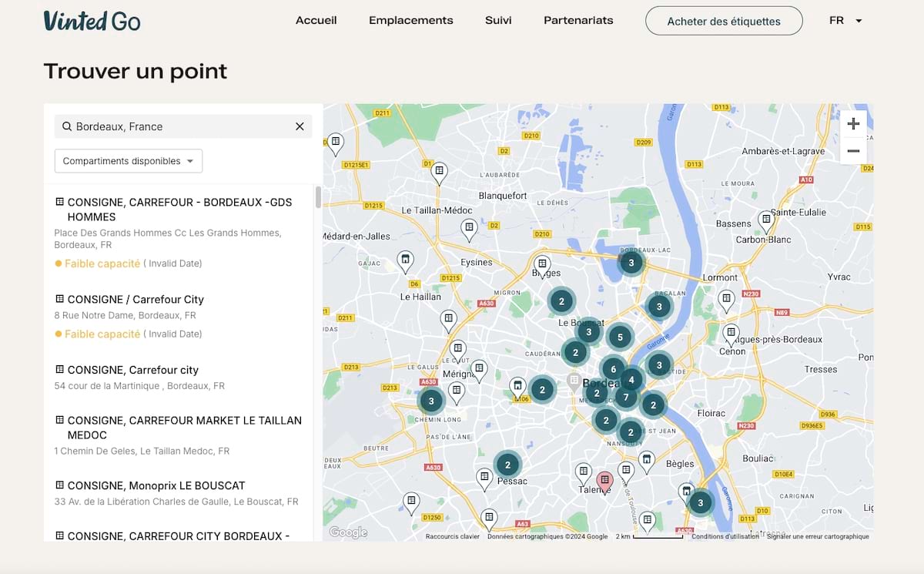Clear the Bordeaux, France search text
Image resolution: width=924 pixels, height=574 pixels.
coord(300,126)
